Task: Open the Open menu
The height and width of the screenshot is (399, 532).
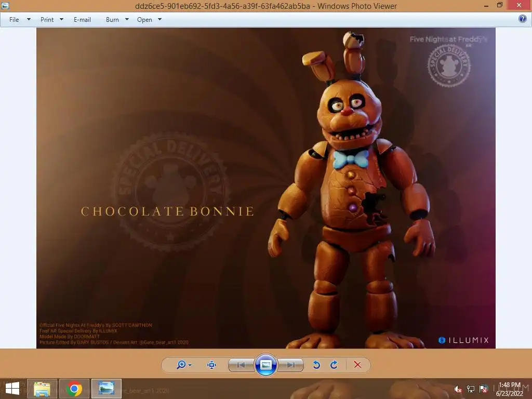Action: click(144, 20)
